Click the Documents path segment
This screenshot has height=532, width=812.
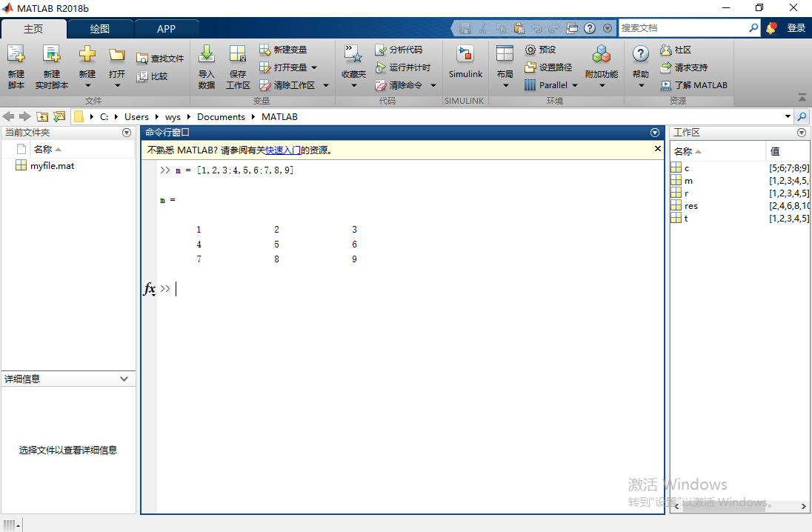(x=221, y=116)
